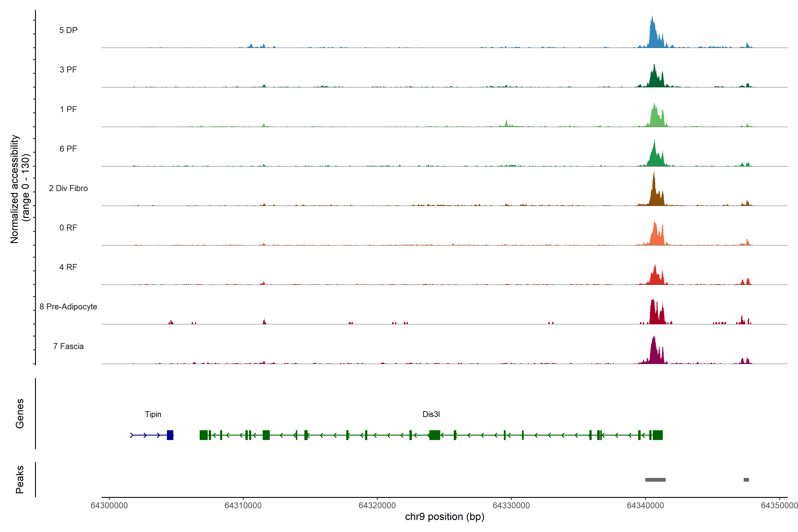Click the large gray peak bar
The height and width of the screenshot is (532, 798).
(655, 480)
